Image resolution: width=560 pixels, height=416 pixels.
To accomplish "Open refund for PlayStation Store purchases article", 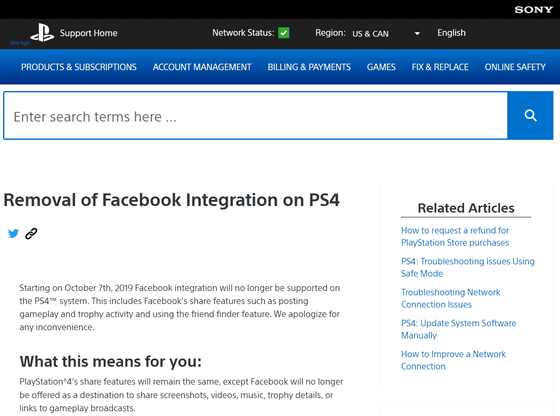I will (x=455, y=236).
